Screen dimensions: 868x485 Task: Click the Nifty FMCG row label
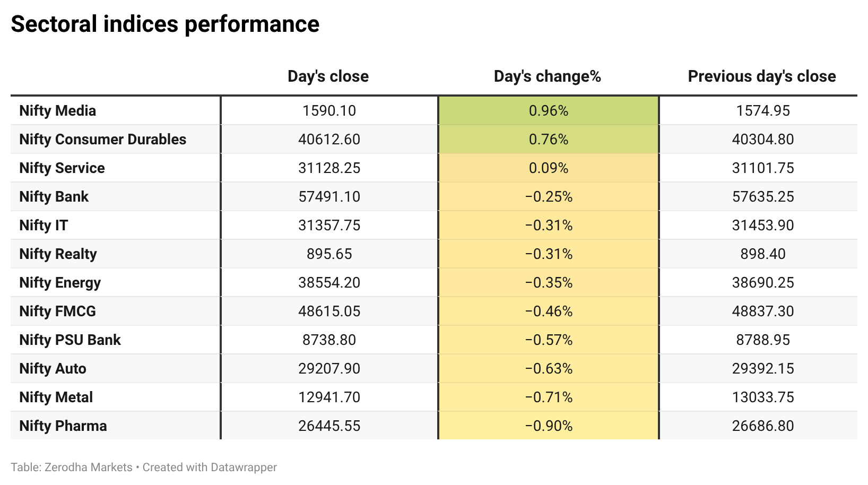point(58,311)
